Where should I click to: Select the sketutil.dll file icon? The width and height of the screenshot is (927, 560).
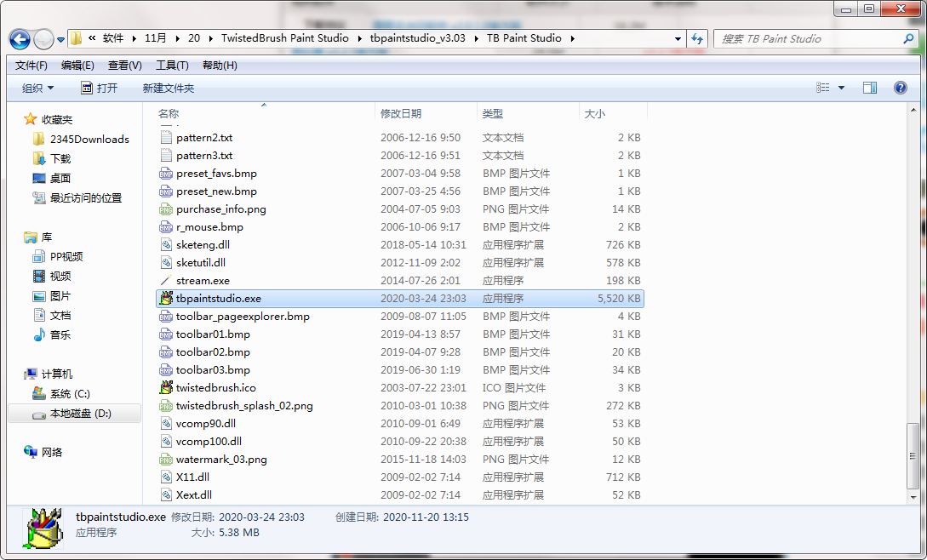pyautogui.click(x=166, y=263)
